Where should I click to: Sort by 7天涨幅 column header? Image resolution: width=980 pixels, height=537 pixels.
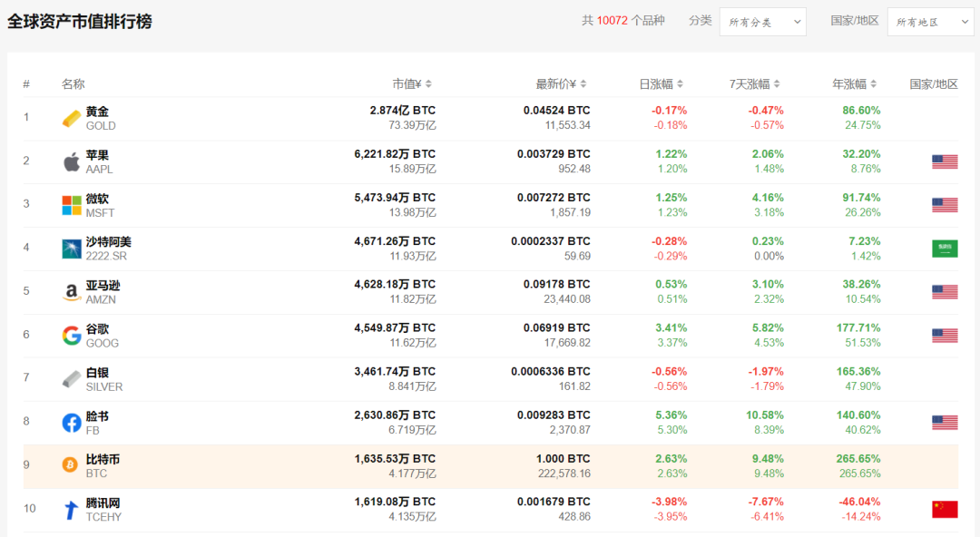click(x=755, y=84)
